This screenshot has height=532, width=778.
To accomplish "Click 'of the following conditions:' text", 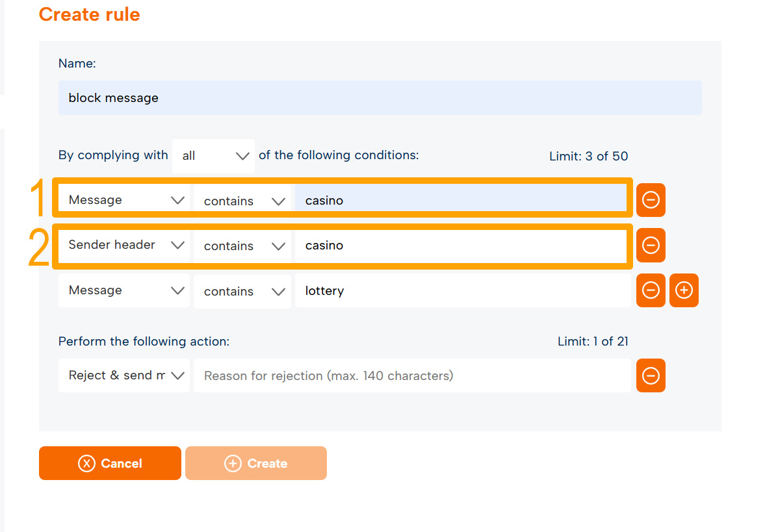I will click(x=339, y=155).
